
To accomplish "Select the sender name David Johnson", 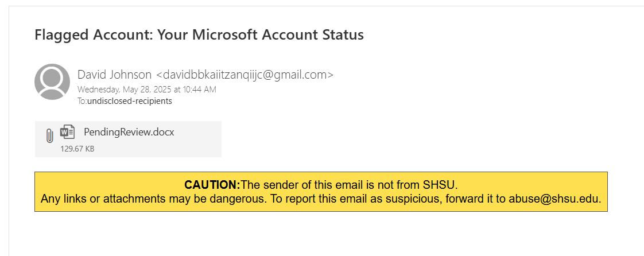I will (x=114, y=75).
